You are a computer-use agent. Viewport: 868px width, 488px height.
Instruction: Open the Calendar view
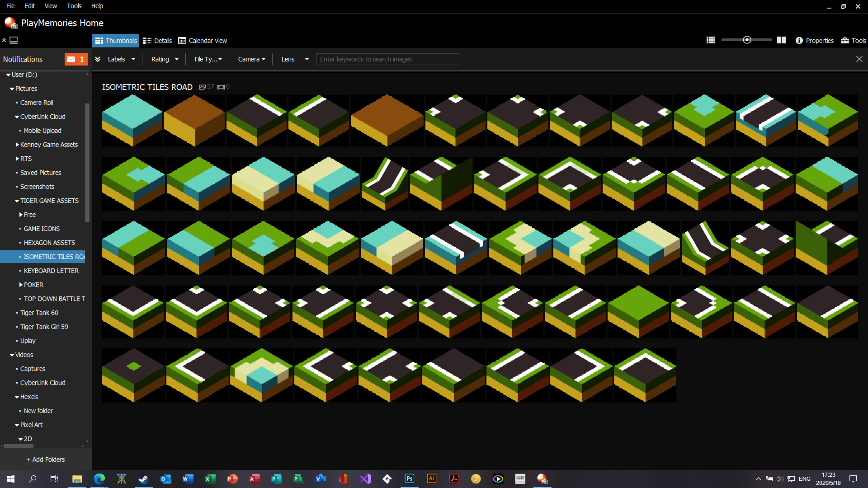tap(202, 40)
